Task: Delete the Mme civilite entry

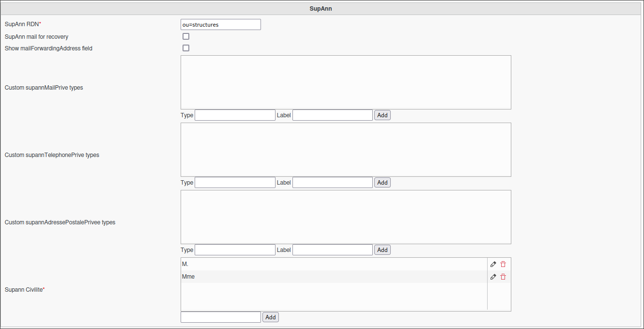Action: click(503, 277)
